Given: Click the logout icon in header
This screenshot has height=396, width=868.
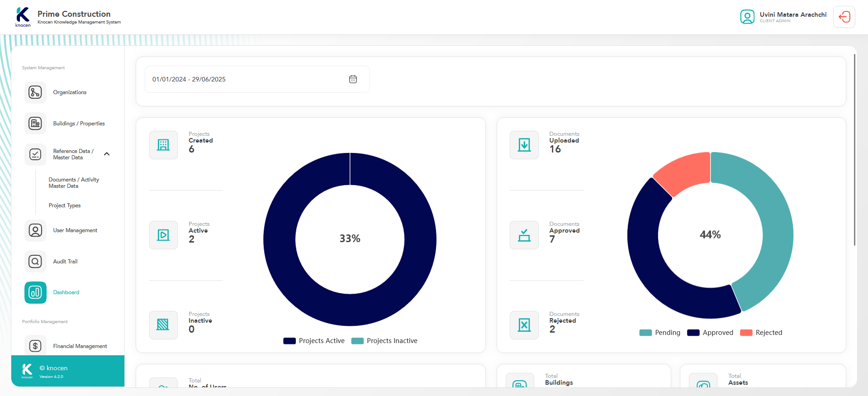Looking at the screenshot, I should point(844,17).
